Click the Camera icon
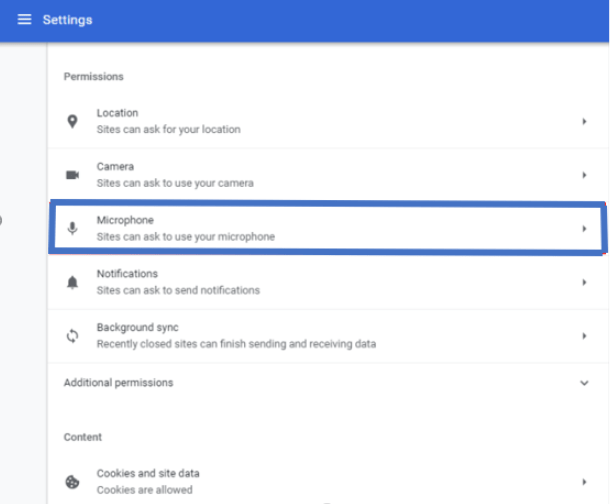The image size is (610, 504). click(x=72, y=175)
